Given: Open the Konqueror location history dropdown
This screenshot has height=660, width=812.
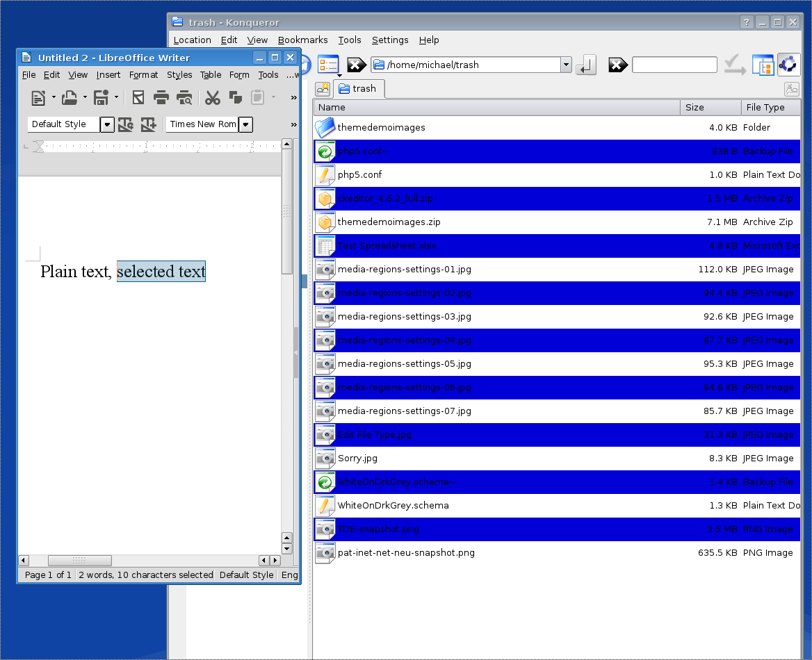Looking at the screenshot, I should [x=566, y=65].
